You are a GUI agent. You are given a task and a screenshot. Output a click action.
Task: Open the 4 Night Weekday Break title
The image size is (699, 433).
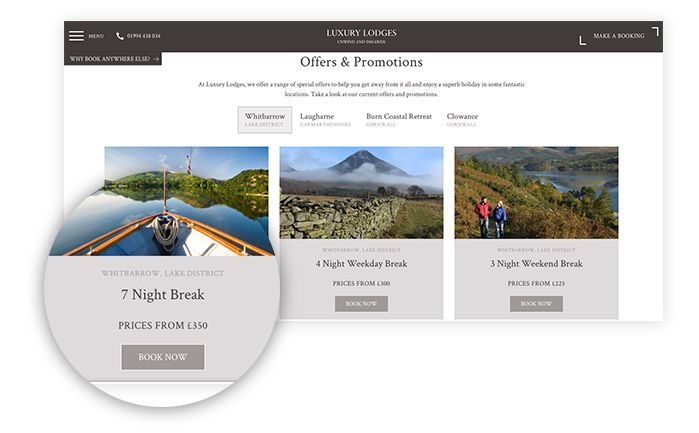[x=362, y=264]
